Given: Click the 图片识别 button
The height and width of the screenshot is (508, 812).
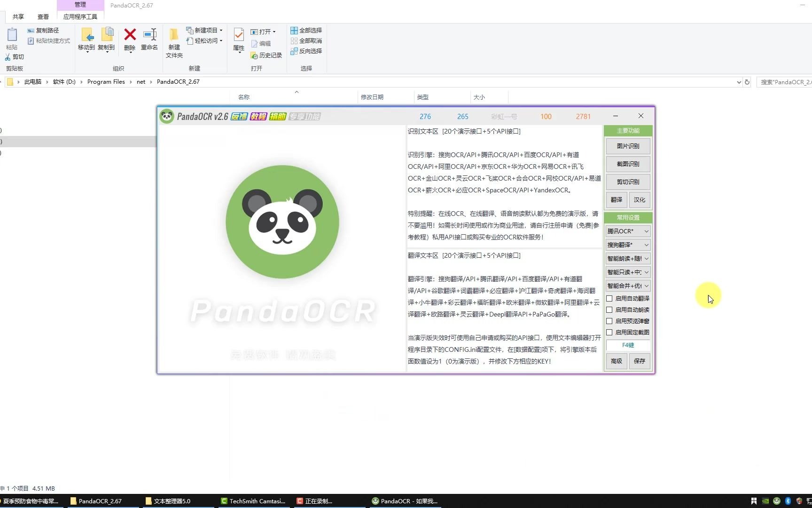Looking at the screenshot, I should (628, 146).
